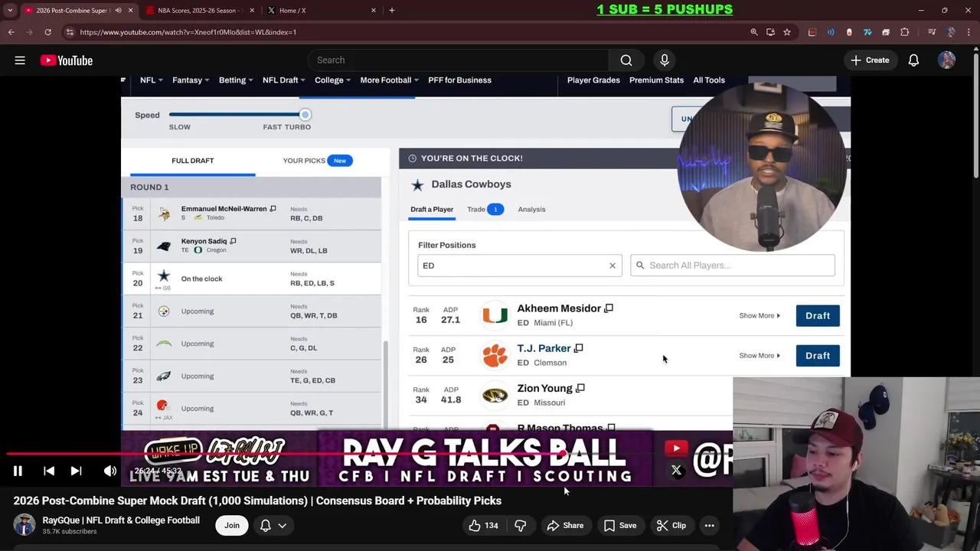Image resolution: width=980 pixels, height=551 pixels.
Task: Open Premium Stats
Action: 656,80
